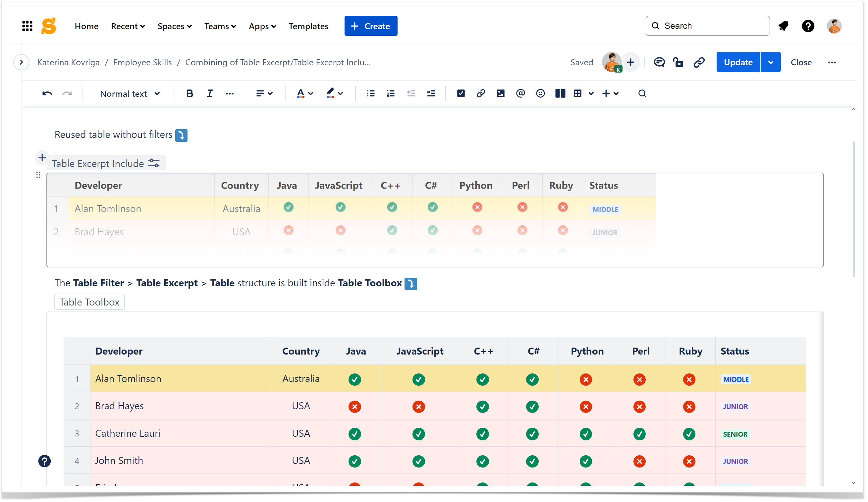868x502 pixels.
Task: Open the Normal text style dropdown
Action: coord(130,94)
